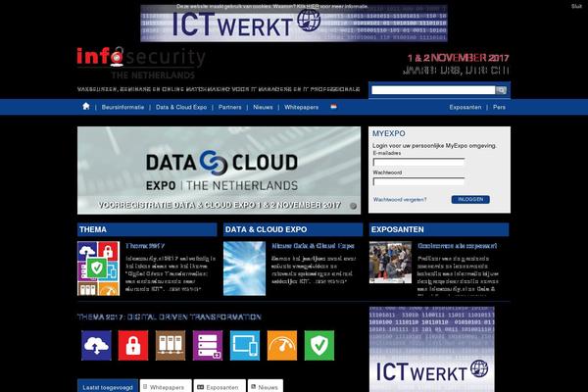Click HIER link in the cookie notice
This screenshot has height=392, width=588.
point(313,7)
